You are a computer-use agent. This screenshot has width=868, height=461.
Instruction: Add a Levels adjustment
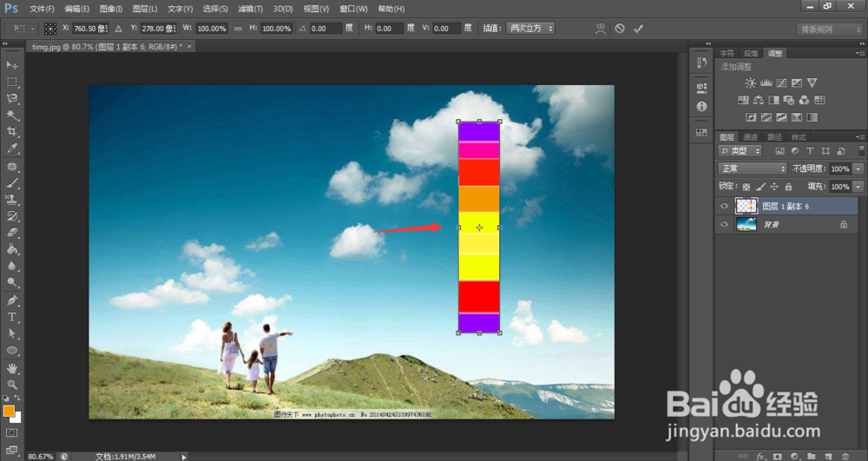point(766,83)
